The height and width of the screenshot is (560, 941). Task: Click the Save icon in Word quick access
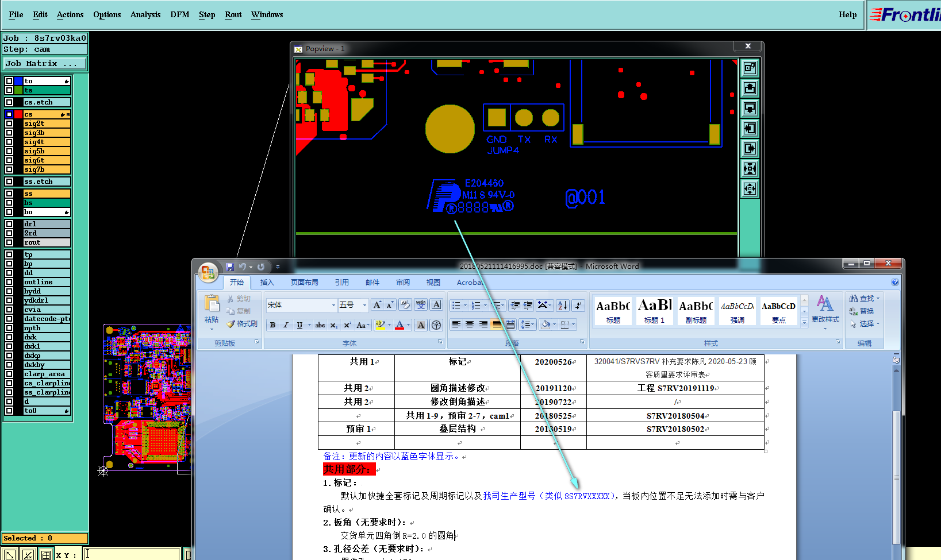(230, 267)
